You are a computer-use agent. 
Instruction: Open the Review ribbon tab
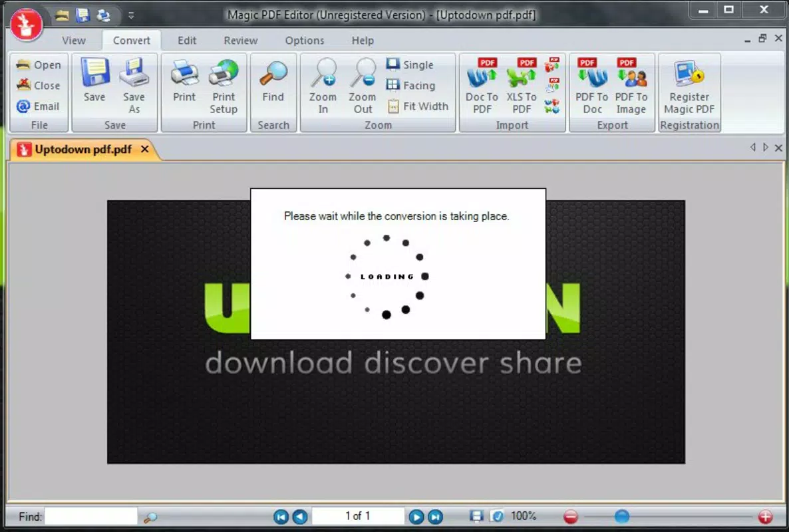241,40
